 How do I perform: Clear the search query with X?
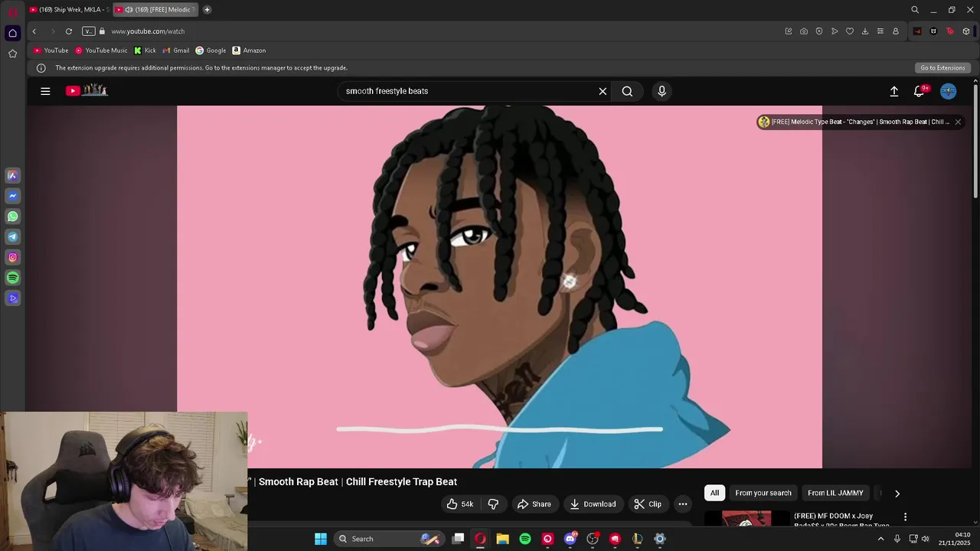tap(603, 91)
